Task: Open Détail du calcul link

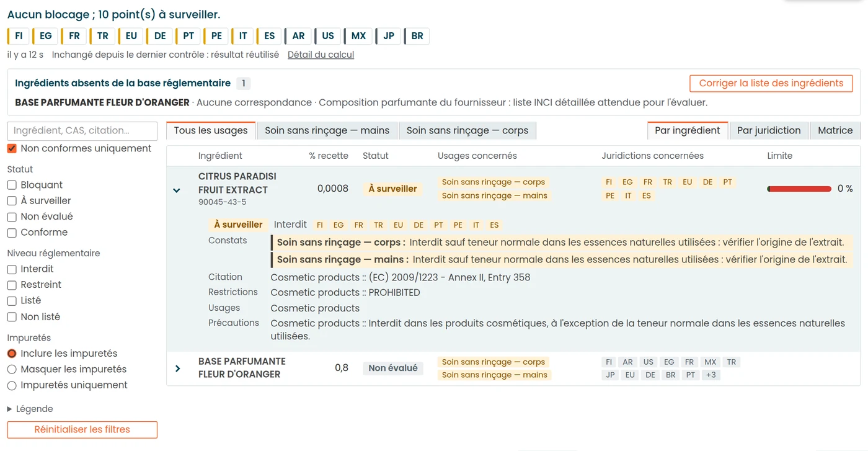Action: (321, 55)
